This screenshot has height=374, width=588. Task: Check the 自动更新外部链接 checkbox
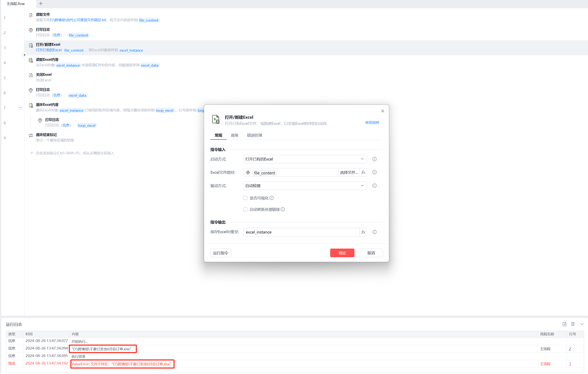[x=245, y=209]
